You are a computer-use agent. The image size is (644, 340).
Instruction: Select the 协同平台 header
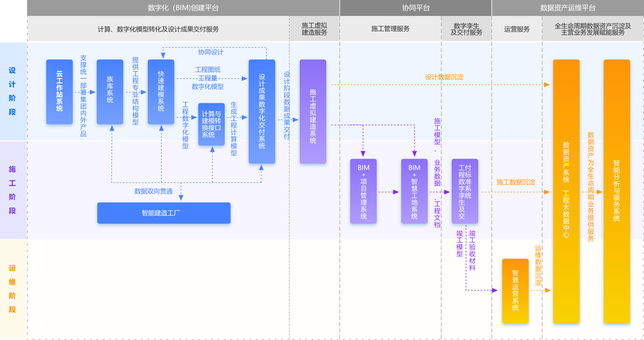(x=416, y=7)
